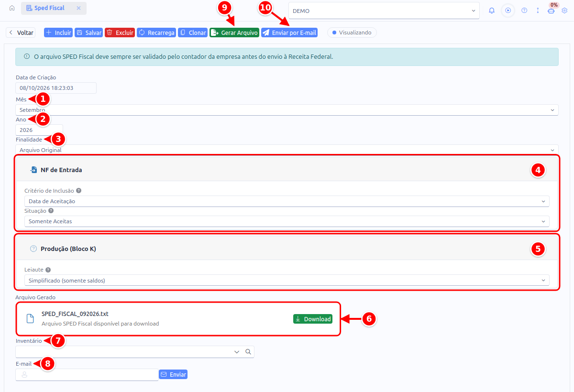Click the Enviar button beside E-mail
Viewport: 574px width, 392px height.
tap(173, 374)
